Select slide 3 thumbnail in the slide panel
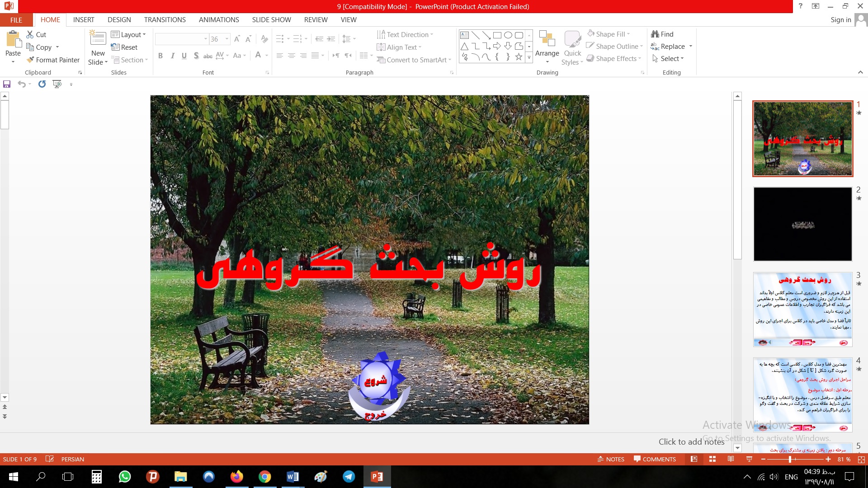The image size is (868, 488). tap(802, 310)
